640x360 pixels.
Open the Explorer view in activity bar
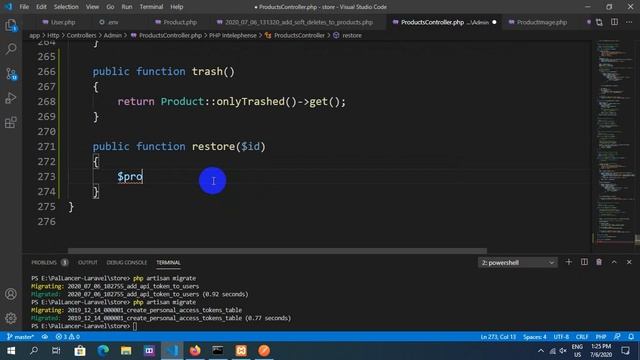pyautogui.click(x=11, y=25)
